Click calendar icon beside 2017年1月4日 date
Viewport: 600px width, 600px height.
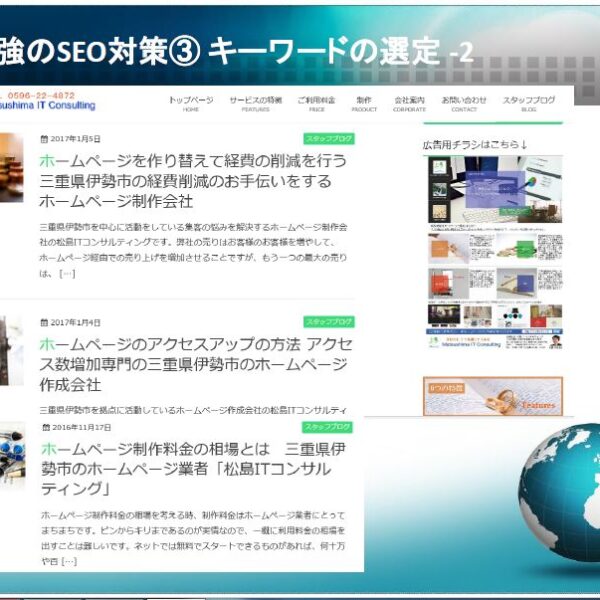tap(43, 322)
